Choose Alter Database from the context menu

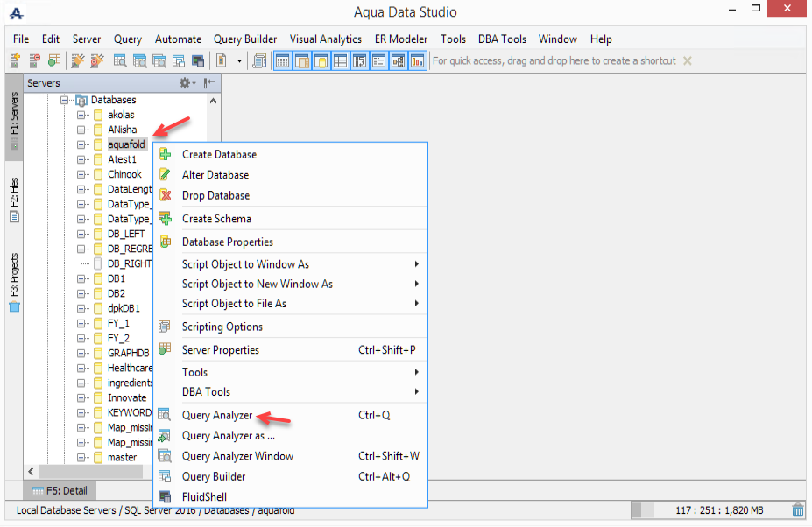pyautogui.click(x=291, y=175)
